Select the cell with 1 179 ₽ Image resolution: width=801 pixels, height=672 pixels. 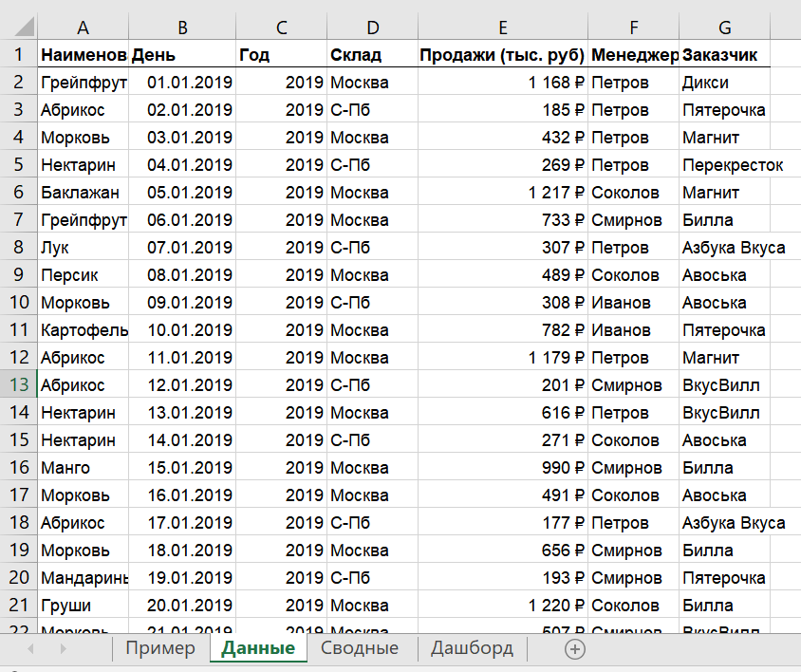[501, 358]
